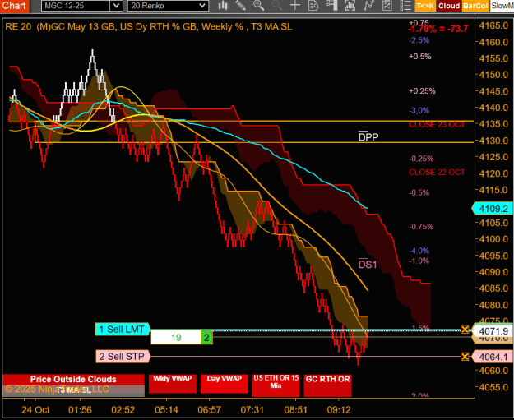Select the crosshair cursor icon
Image resolution: width=514 pixels, height=420 pixels.
pyautogui.click(x=295, y=6)
